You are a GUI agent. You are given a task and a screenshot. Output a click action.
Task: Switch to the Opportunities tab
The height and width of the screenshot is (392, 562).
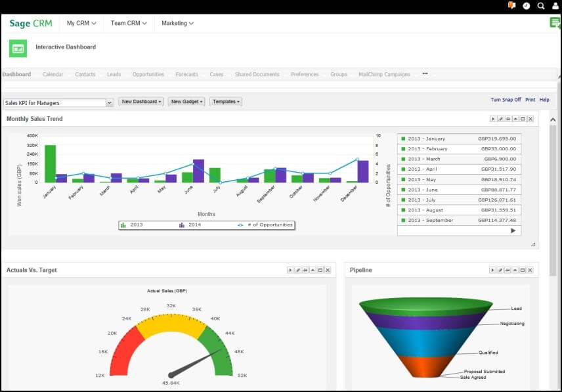tap(148, 74)
